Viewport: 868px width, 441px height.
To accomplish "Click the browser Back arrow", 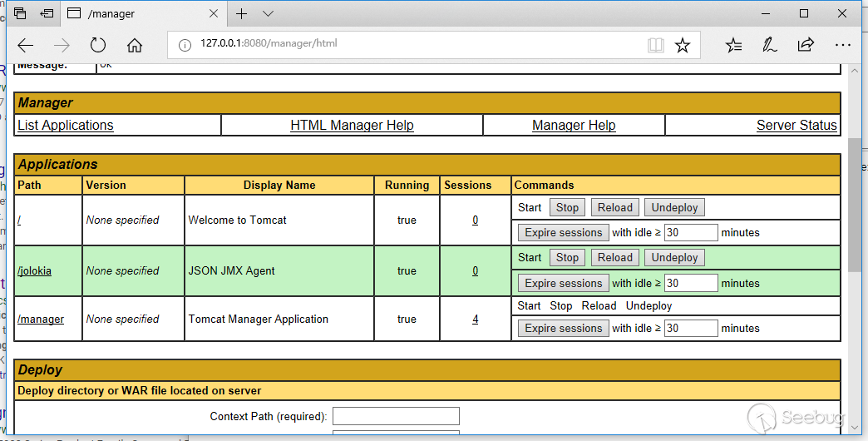I will click(26, 45).
